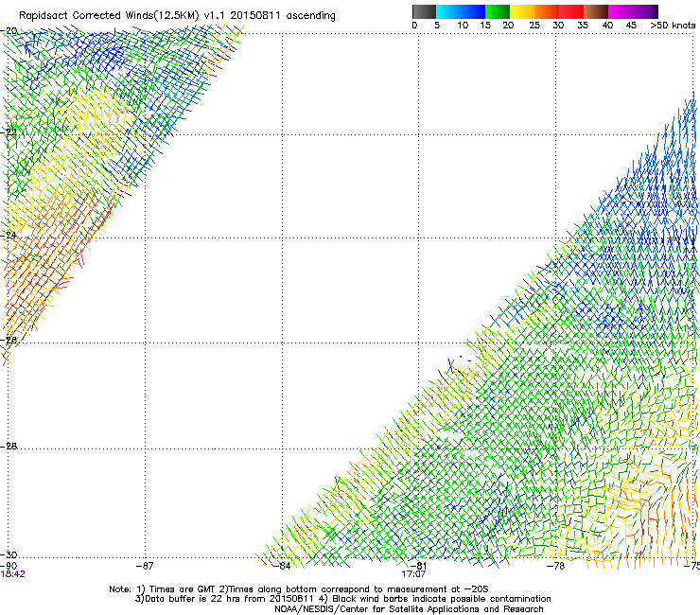The height and width of the screenshot is (615, 700).
Task: Click the latitude label '-22'
Action: pos(9,132)
